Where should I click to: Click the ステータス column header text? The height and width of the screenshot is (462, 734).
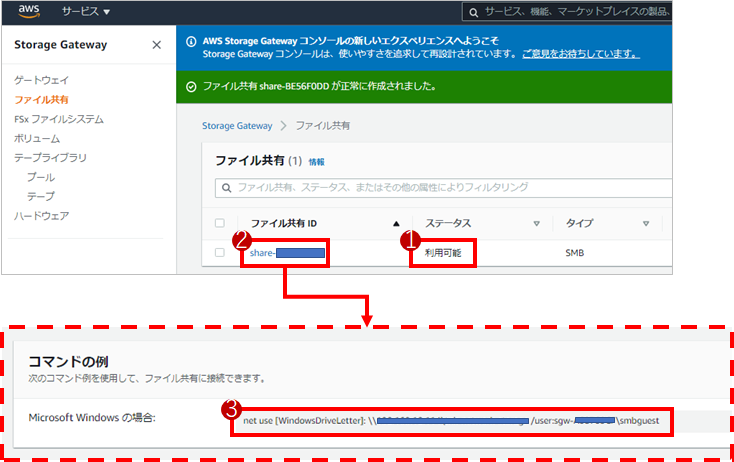(x=448, y=224)
